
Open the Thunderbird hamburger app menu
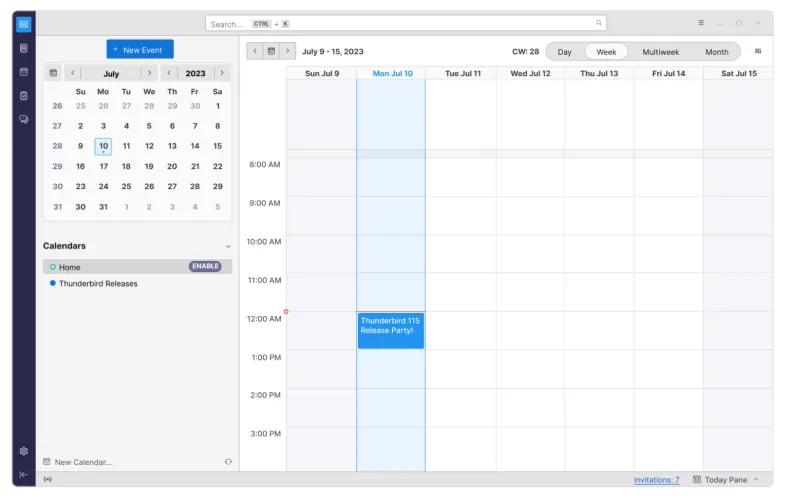pos(700,23)
